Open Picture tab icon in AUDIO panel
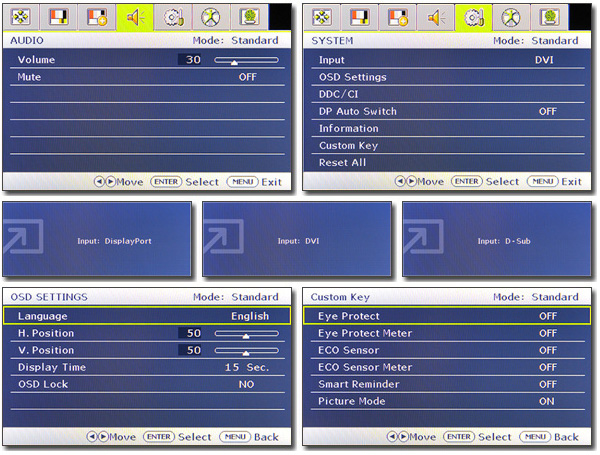The width and height of the screenshot is (600, 455). point(59,17)
